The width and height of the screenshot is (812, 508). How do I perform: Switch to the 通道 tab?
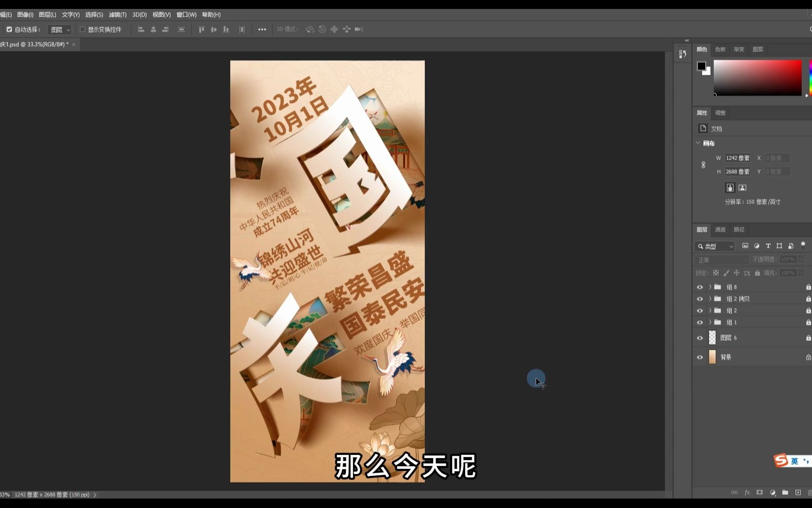pyautogui.click(x=720, y=230)
